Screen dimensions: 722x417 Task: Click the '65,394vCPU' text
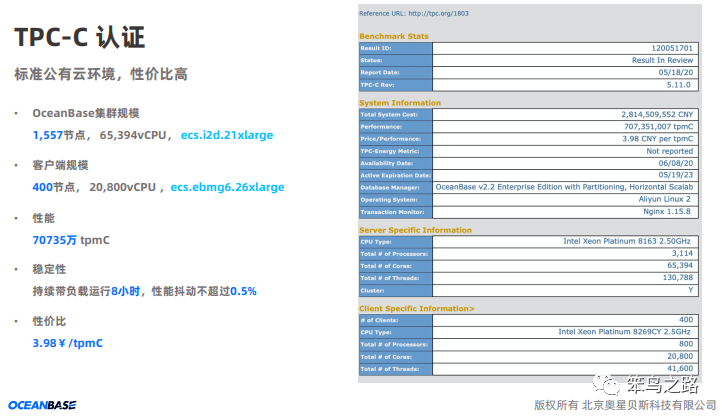tap(133, 135)
